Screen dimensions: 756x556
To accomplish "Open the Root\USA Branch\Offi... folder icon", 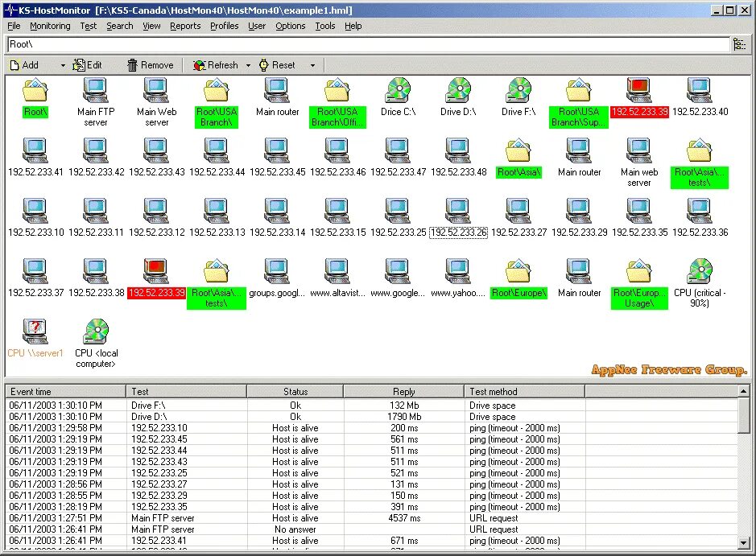I will tap(337, 91).
